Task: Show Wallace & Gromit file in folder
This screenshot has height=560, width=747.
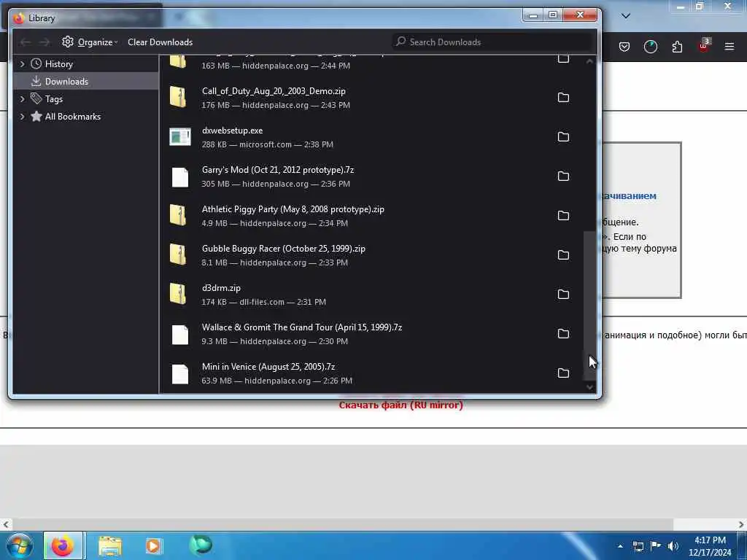Action: (563, 334)
